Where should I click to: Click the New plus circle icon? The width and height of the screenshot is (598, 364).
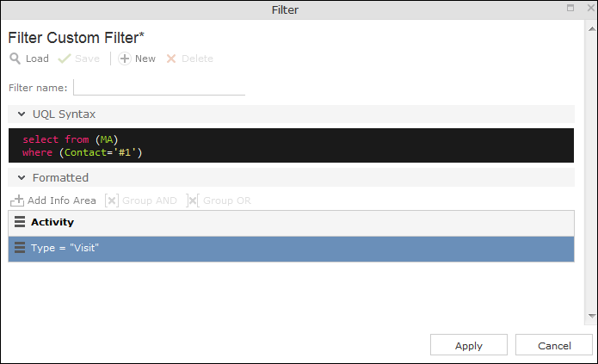pos(124,59)
